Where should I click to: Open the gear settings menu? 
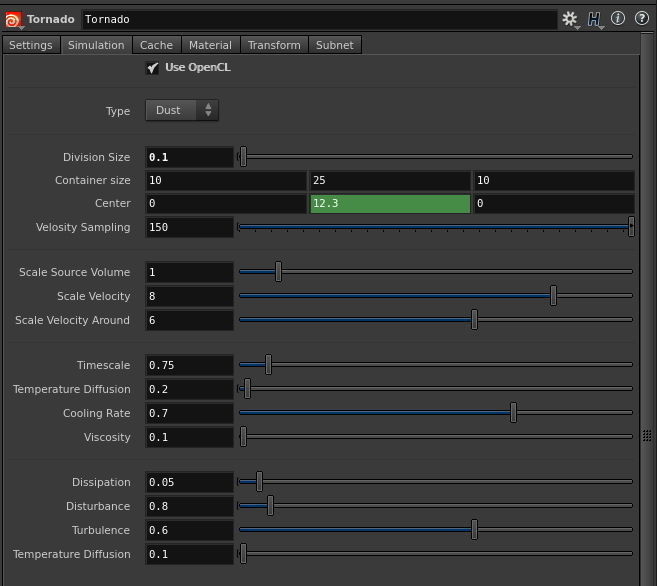coord(570,19)
